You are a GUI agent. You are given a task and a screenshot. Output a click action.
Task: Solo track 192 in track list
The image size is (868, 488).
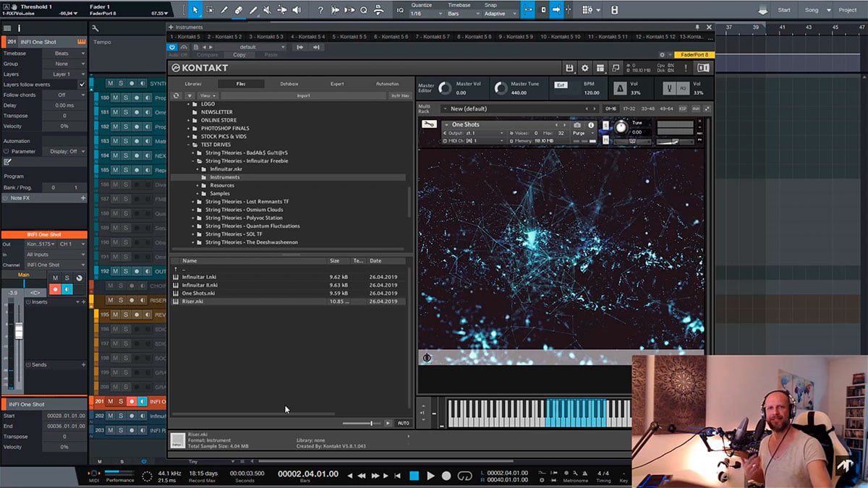(125, 271)
